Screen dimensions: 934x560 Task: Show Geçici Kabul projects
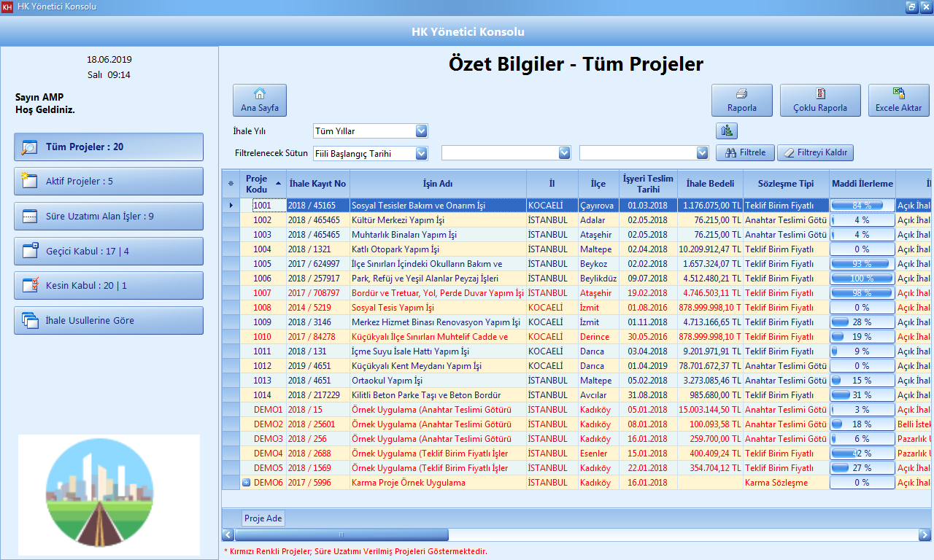[109, 251]
